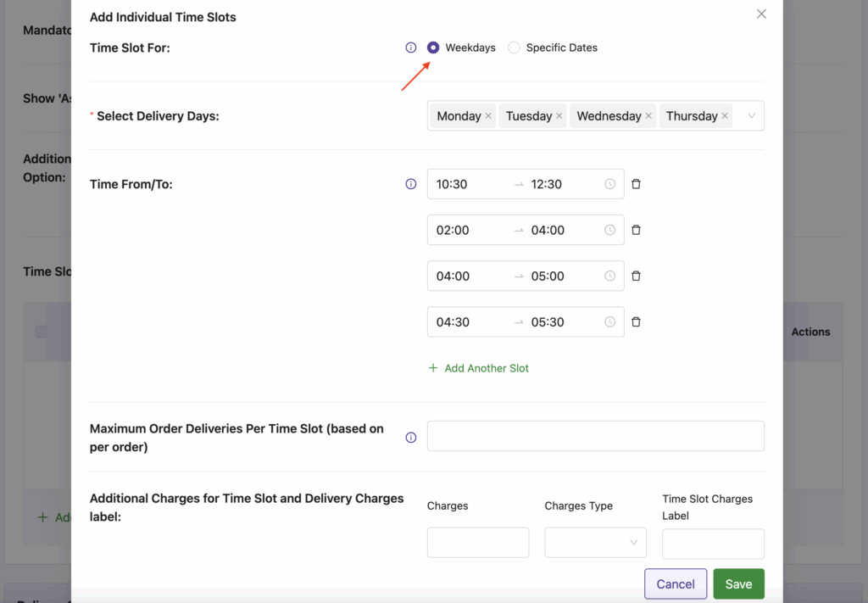Choose Specific Dates radio option

click(515, 47)
